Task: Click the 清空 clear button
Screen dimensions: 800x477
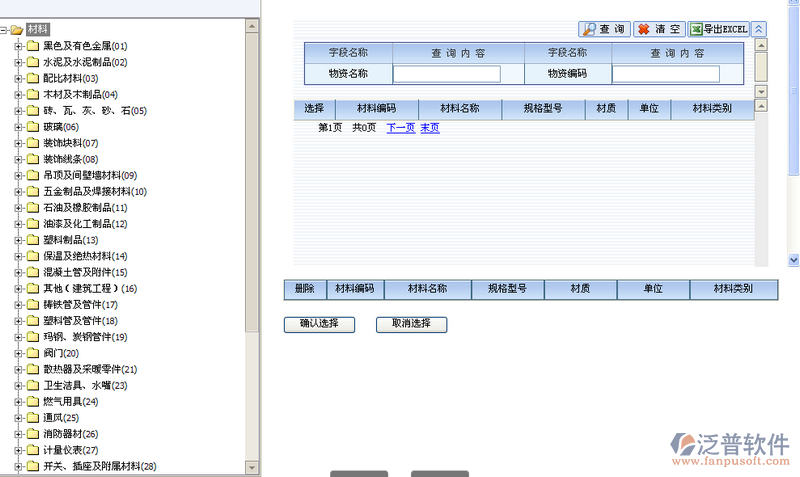Action: tap(660, 29)
